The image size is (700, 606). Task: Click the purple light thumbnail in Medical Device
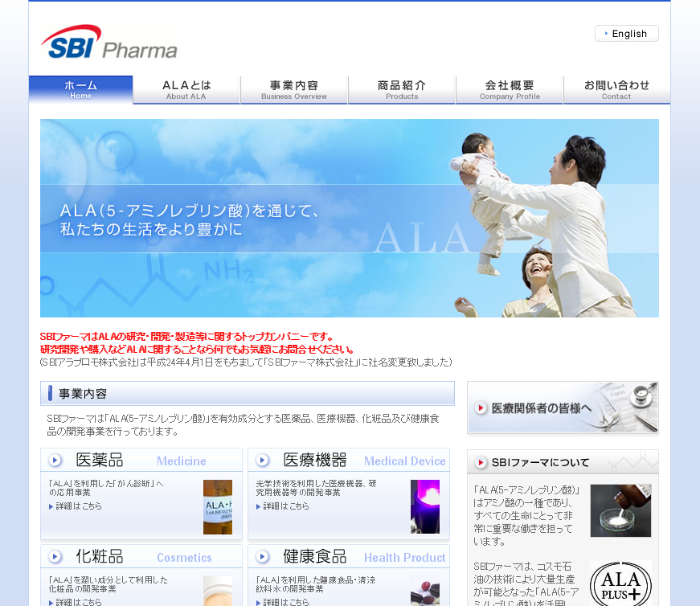pos(425,507)
